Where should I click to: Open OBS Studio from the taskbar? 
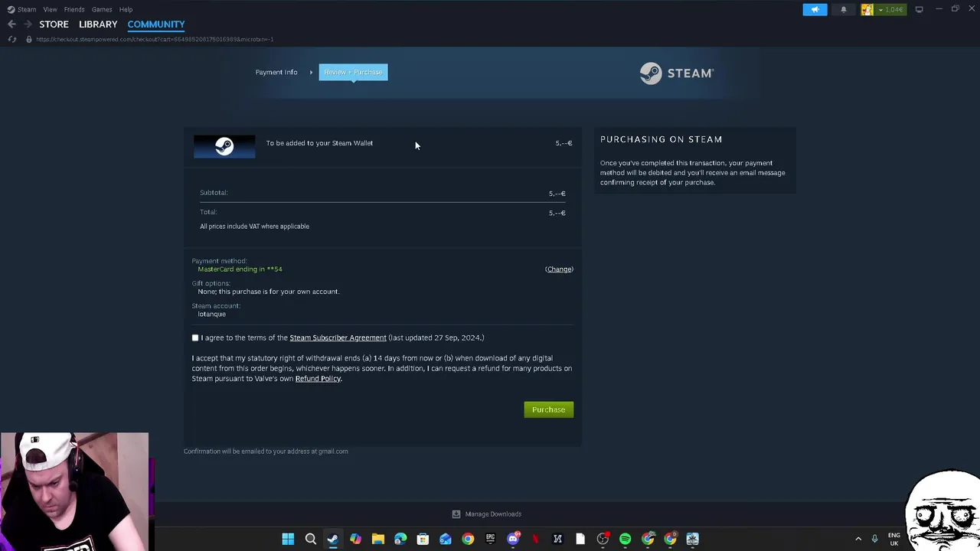click(x=603, y=539)
